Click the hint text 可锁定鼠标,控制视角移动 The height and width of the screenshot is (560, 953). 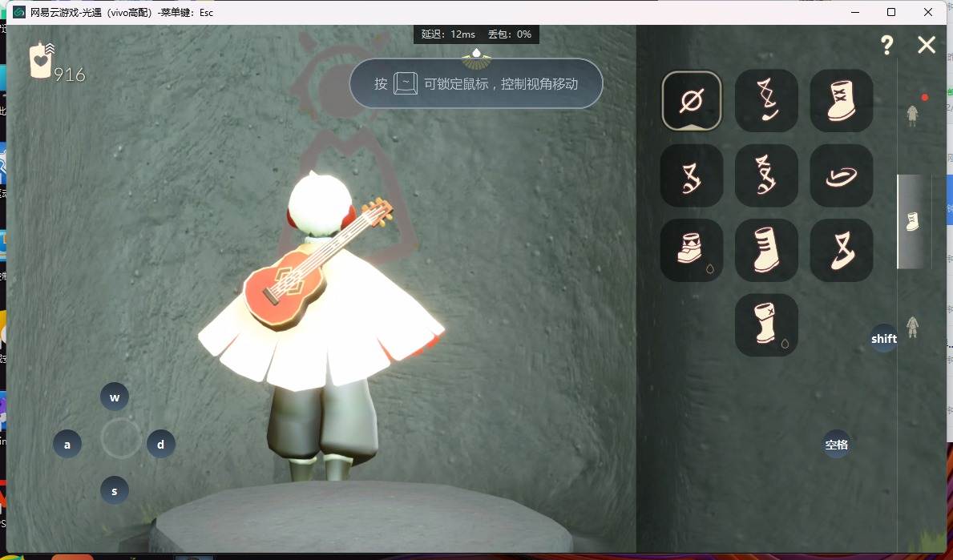(501, 84)
